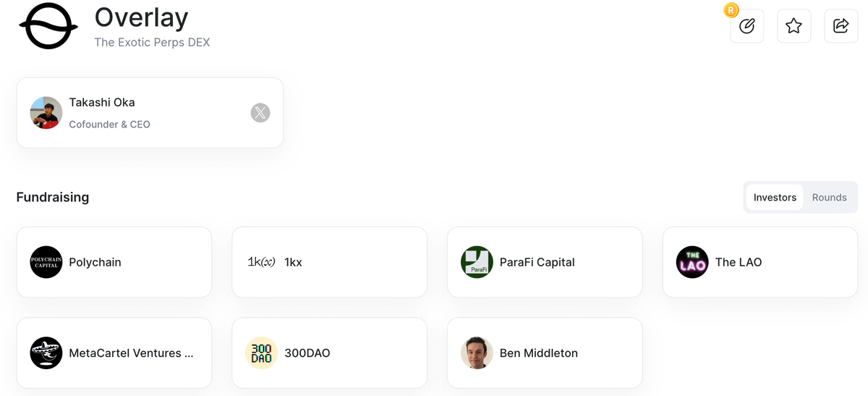
Task: Switch to the Investors tab
Action: click(x=775, y=198)
